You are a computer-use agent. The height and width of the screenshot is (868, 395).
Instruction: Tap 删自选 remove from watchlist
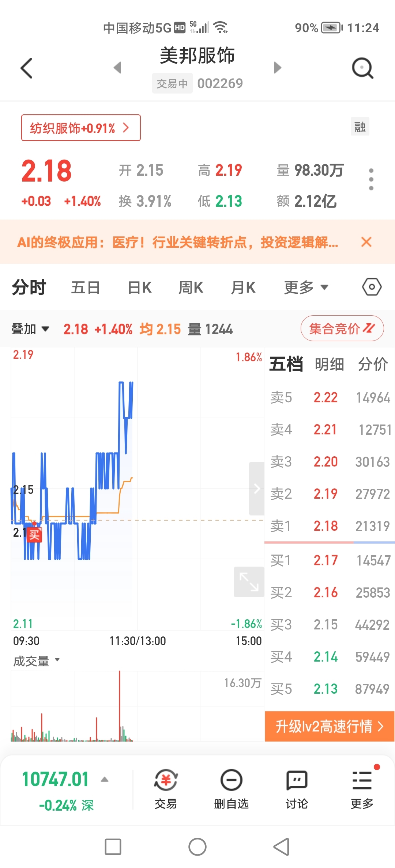pyautogui.click(x=231, y=789)
